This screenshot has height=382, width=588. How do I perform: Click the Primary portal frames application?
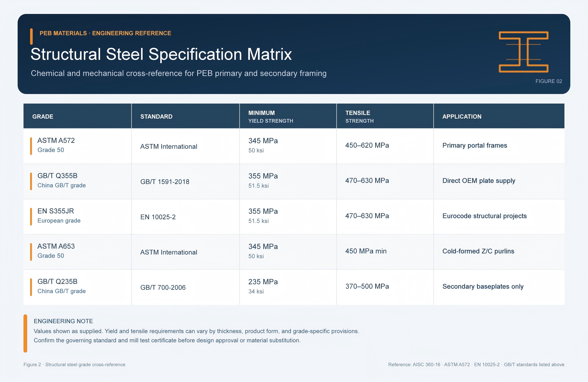click(x=475, y=145)
